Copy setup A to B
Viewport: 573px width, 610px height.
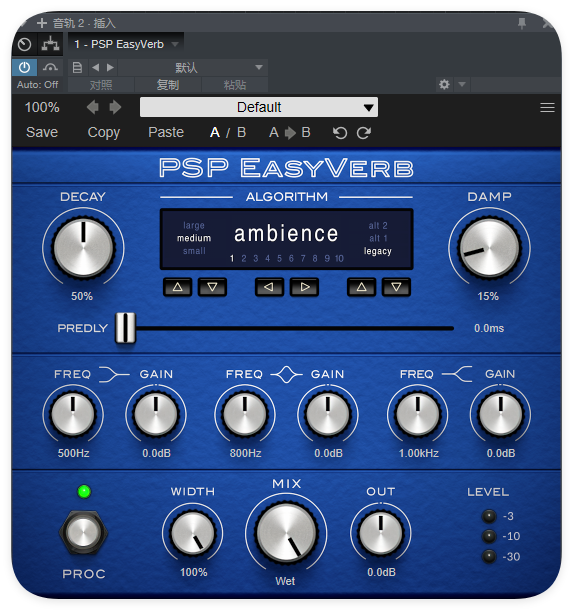click(290, 133)
